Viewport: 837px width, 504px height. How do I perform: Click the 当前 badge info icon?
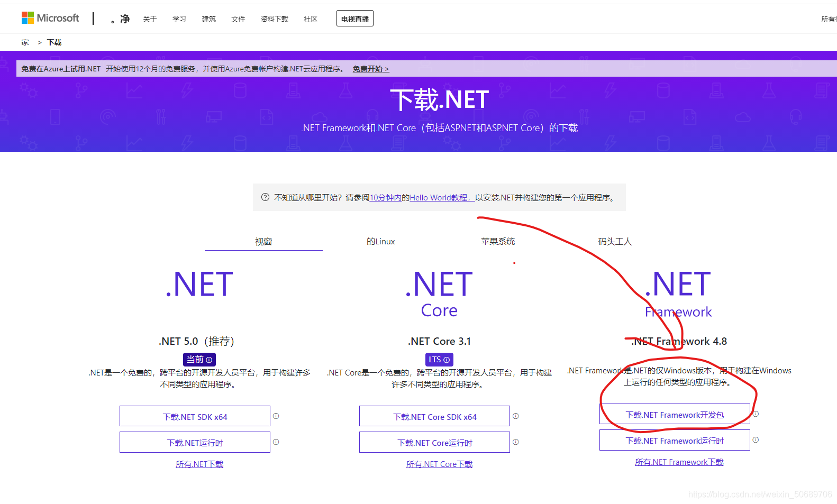click(x=209, y=360)
